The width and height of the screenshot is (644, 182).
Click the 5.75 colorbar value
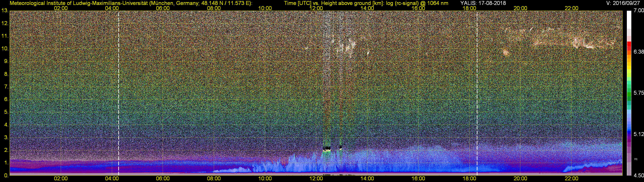coord(638,93)
